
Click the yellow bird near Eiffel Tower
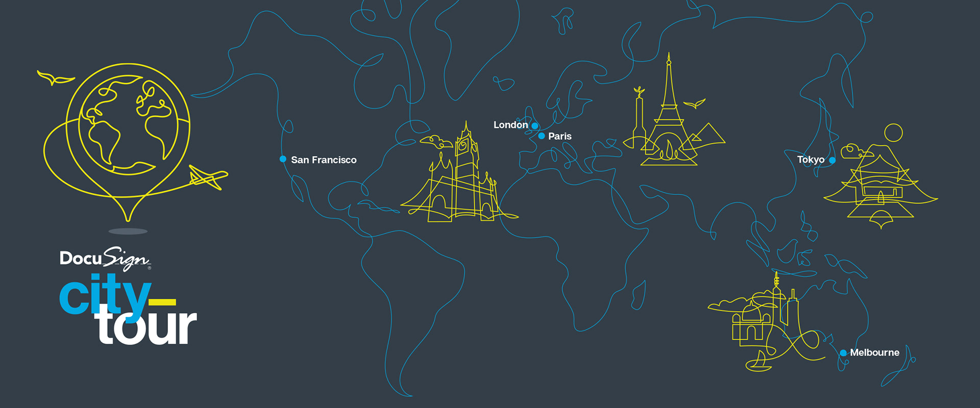(694, 104)
